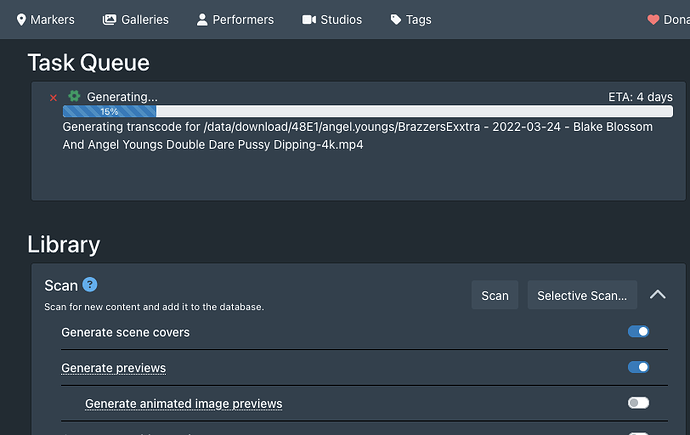This screenshot has height=435, width=690.
Task: Click the green gear icon beside Generating
Action: tap(73, 96)
